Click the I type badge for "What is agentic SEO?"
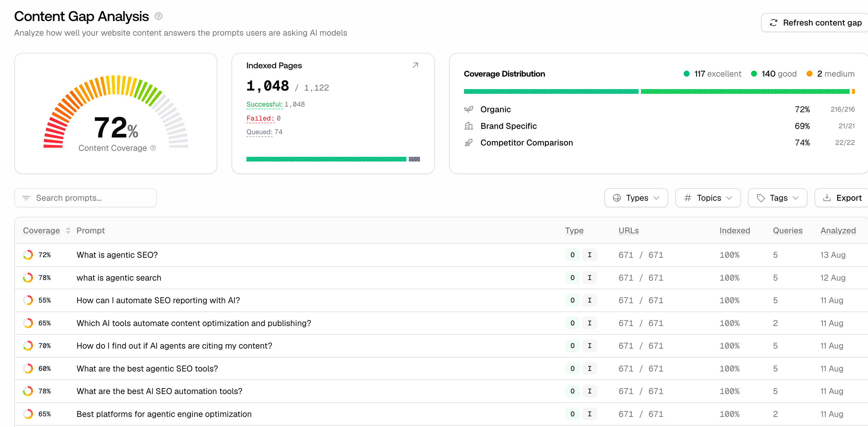This screenshot has height=427, width=868. point(590,255)
